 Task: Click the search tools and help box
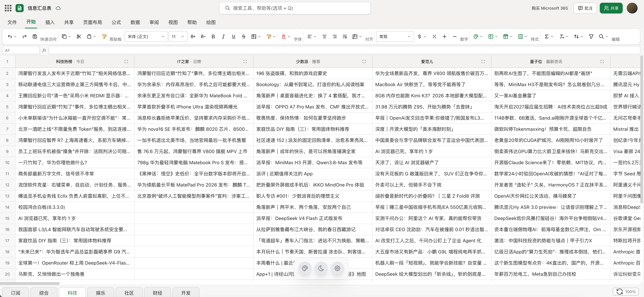coord(295,8)
